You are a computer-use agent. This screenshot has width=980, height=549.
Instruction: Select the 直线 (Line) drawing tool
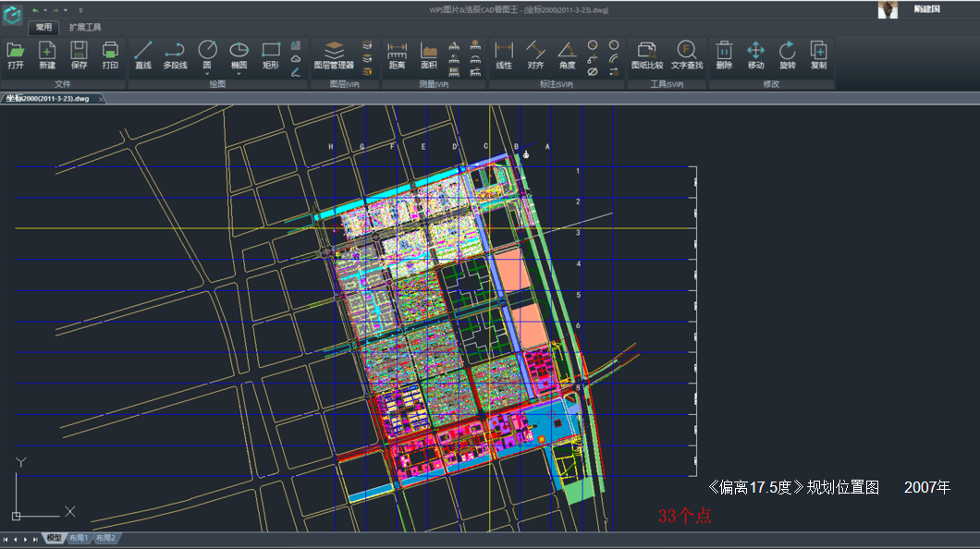142,55
